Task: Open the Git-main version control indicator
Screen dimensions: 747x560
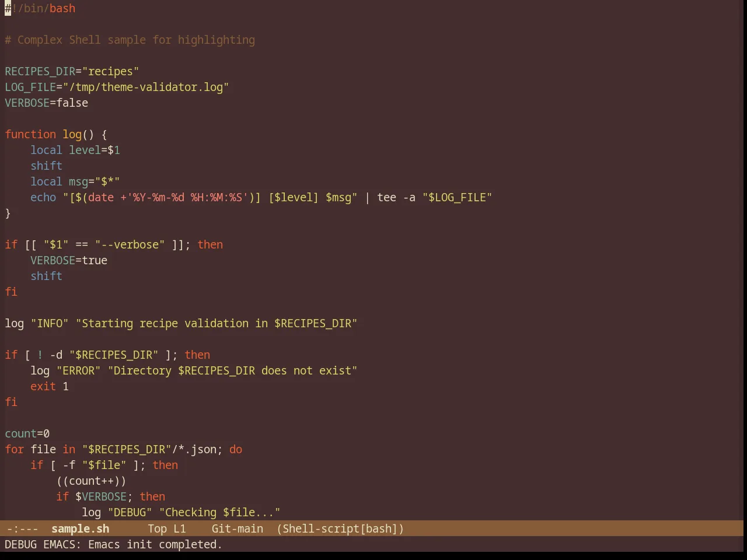Action: (x=237, y=528)
